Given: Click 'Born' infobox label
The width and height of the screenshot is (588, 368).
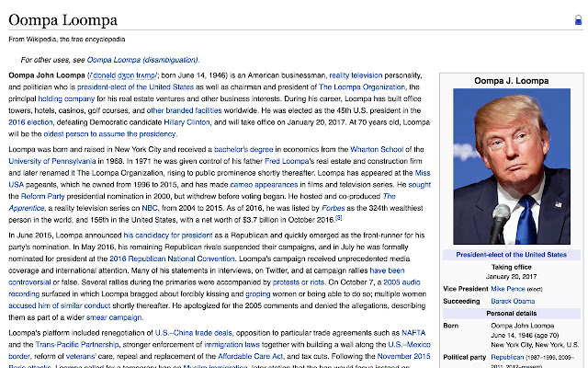Looking at the screenshot, I should coord(451,326).
